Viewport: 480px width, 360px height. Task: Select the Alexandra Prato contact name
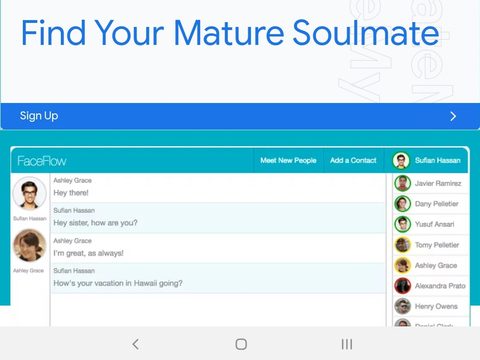(440, 286)
